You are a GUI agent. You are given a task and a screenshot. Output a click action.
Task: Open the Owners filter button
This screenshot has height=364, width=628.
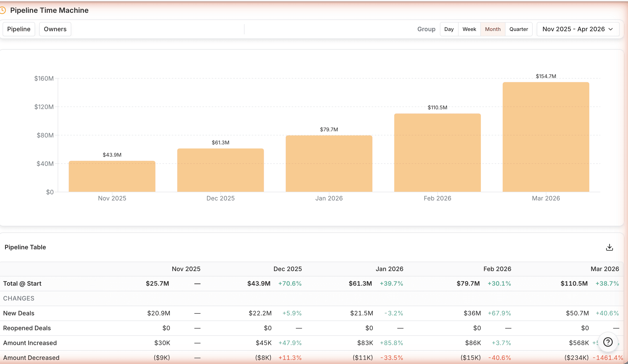click(x=55, y=29)
